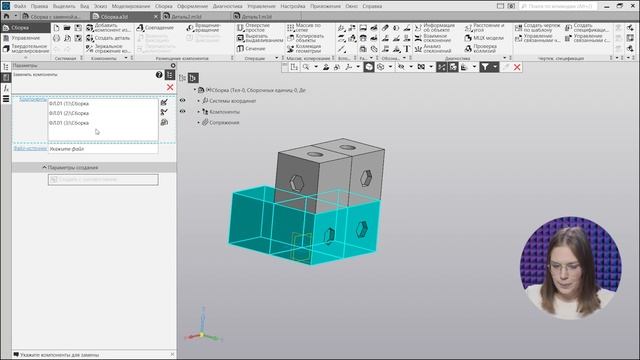Viewport: 640px width, 360px height.
Task: Open the Компоненты toolbar group dropdown
Action: pyautogui.click(x=126, y=58)
